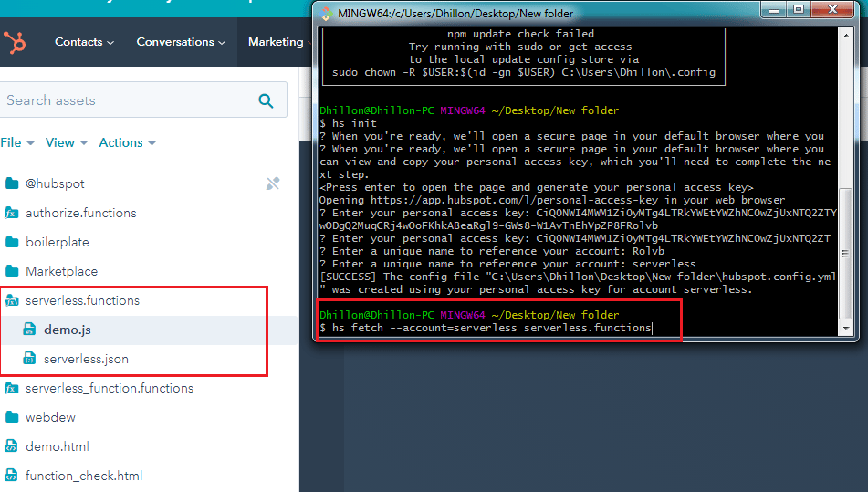
Task: Click the crossed-out pin icon beside @hubspot
Action: click(x=273, y=183)
